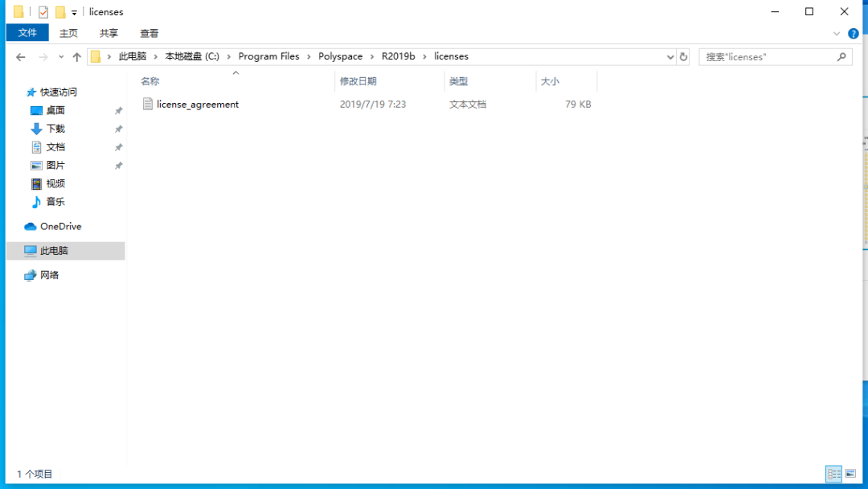The width and height of the screenshot is (868, 489).
Task: Expand chevron after Program Files breadcrumb
Action: coord(309,56)
